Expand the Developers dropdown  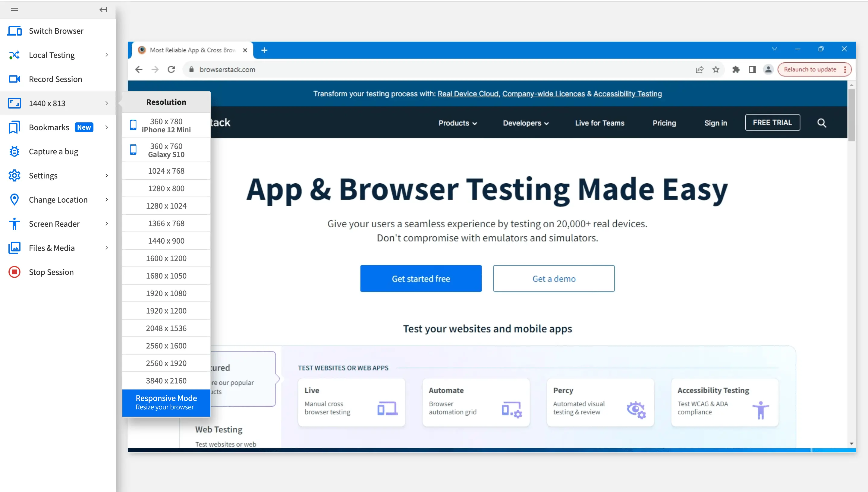(x=526, y=123)
